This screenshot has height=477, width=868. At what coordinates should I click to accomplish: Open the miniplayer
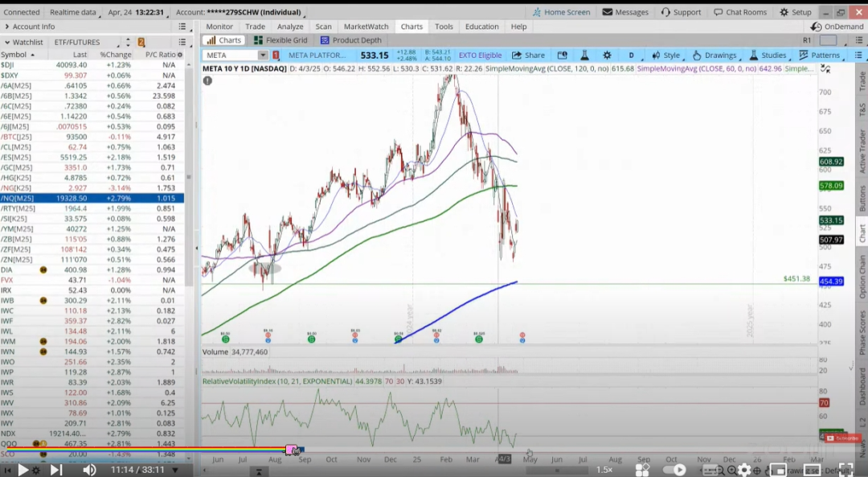[x=778, y=470]
